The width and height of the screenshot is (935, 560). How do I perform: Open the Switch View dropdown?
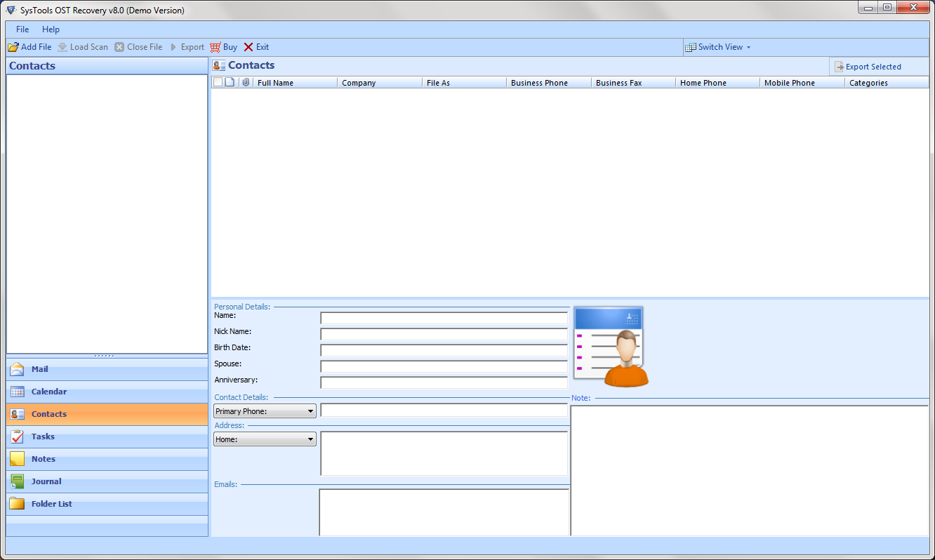[718, 47]
